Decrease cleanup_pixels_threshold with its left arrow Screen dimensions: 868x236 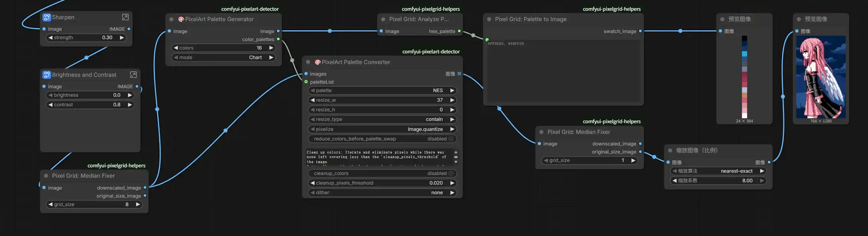pos(312,183)
